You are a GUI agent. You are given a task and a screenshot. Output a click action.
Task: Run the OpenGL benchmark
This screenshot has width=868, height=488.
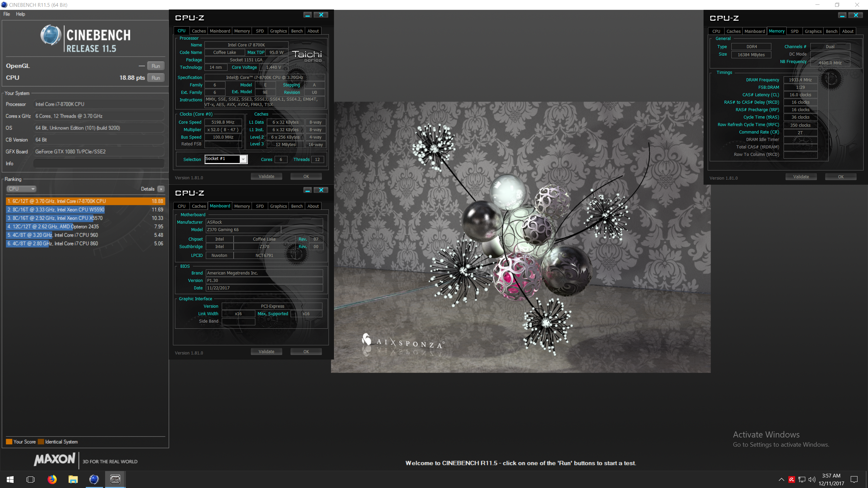pos(156,66)
